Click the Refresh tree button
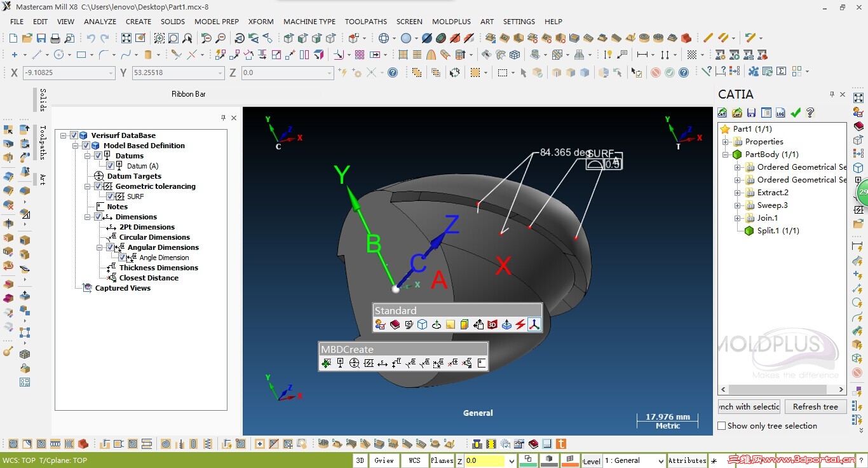Viewport: 868px width, 468px height. click(x=815, y=407)
